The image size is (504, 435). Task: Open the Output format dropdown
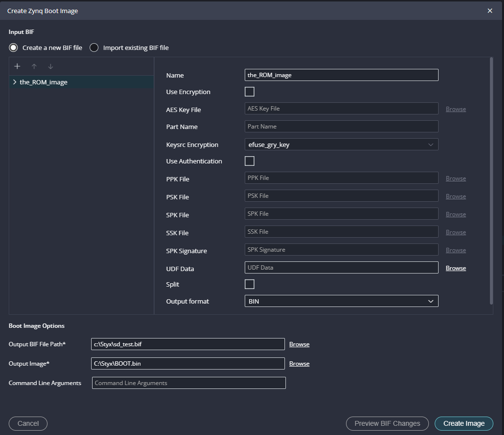click(341, 301)
